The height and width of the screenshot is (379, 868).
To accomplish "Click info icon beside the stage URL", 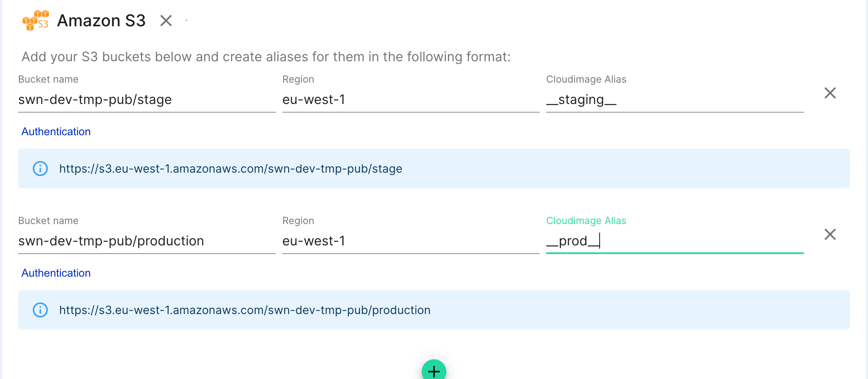I will tap(40, 169).
